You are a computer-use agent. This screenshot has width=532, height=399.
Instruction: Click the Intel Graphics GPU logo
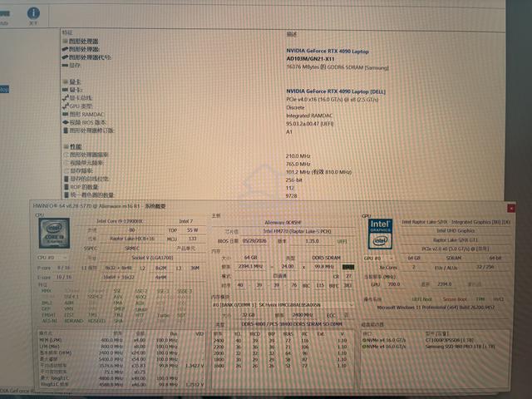click(x=380, y=234)
